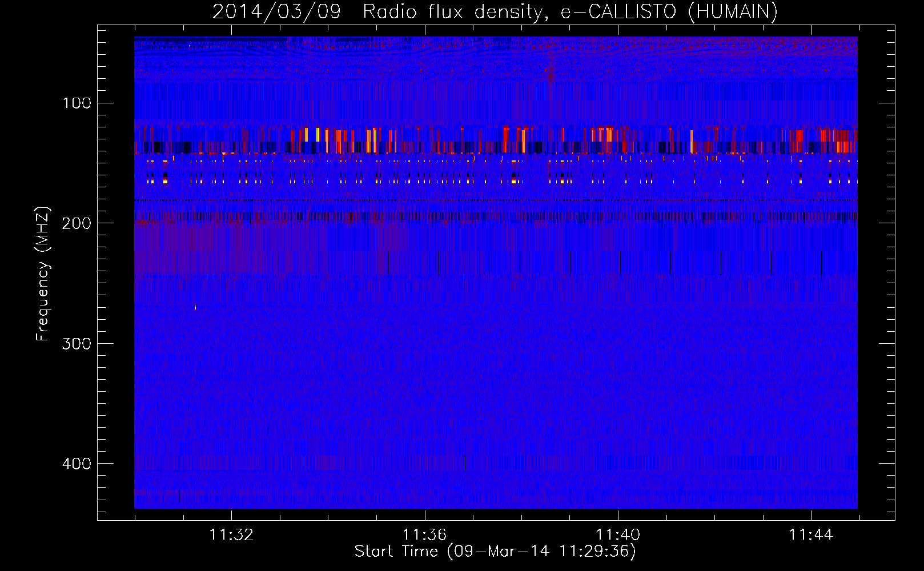Click the '11:36' time tick label
This screenshot has width=924, height=571.
click(424, 535)
